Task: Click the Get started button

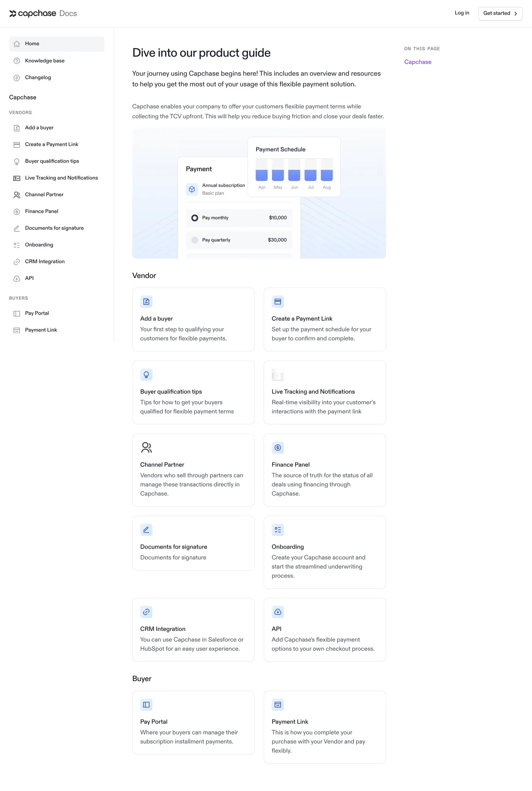Action: click(500, 14)
